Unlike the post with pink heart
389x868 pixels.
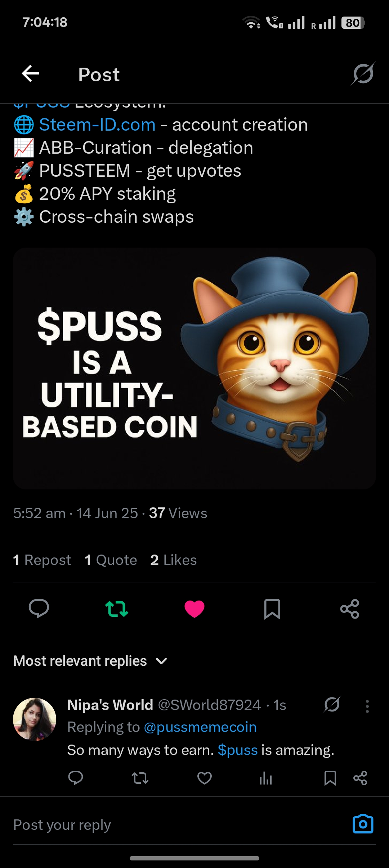pos(194,609)
